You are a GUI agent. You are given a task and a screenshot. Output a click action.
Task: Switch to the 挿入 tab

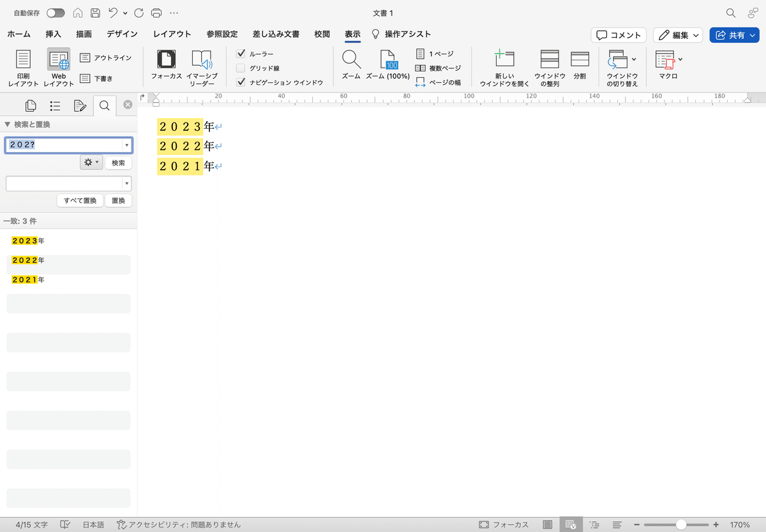[x=54, y=34]
